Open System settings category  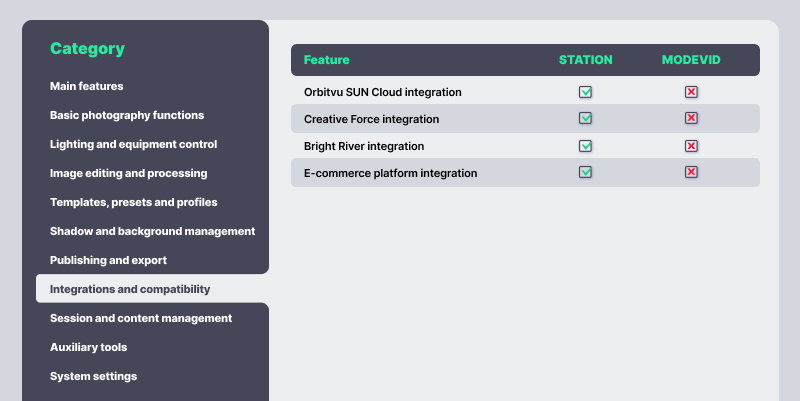pos(94,376)
